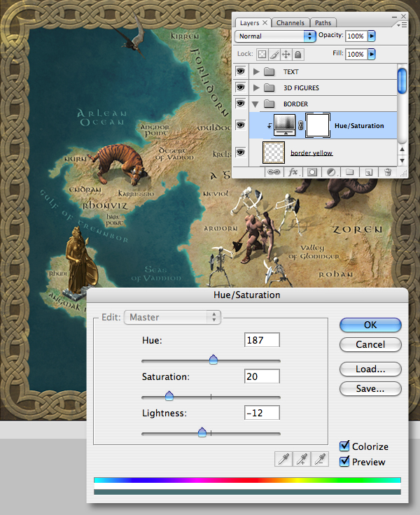Click the Lightness value field

tap(262, 413)
